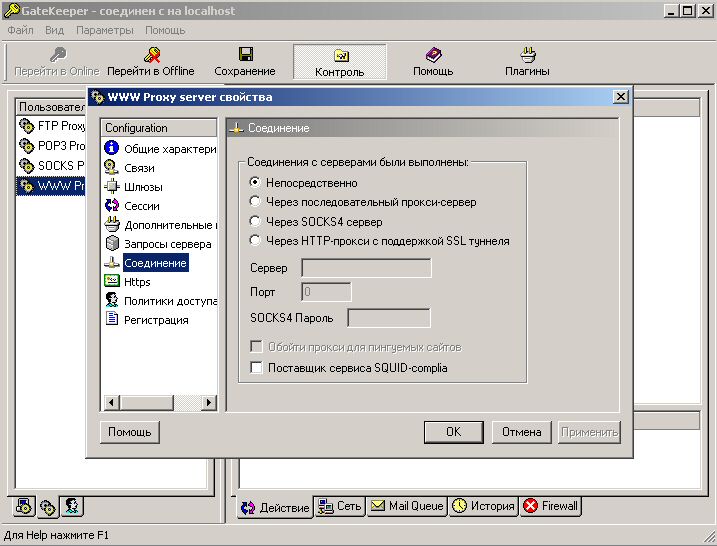Switch to the Mail Queue tab
The width and height of the screenshot is (717, 546).
406,506
